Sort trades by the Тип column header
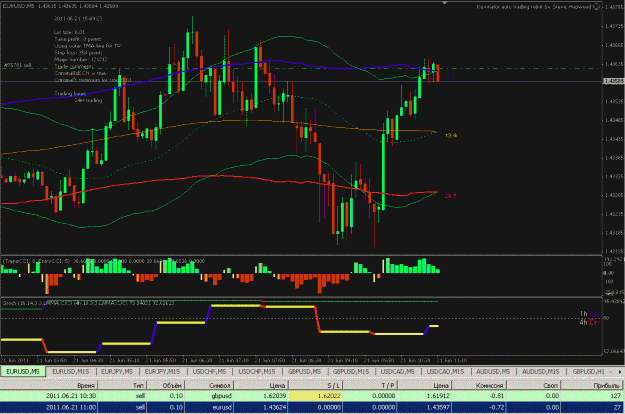 tap(122, 385)
